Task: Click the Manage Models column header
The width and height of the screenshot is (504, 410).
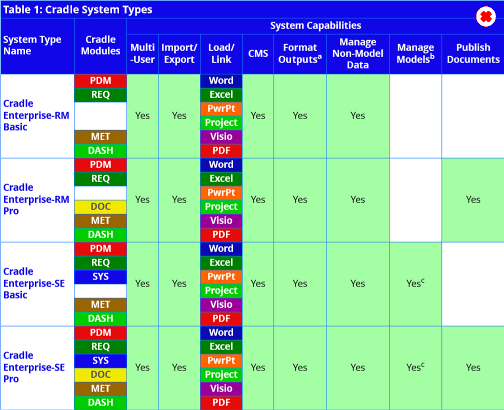Action: tap(415, 53)
